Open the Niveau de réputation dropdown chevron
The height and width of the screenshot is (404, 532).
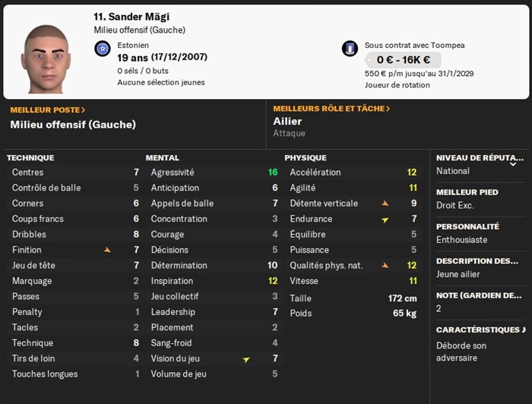pos(513,164)
